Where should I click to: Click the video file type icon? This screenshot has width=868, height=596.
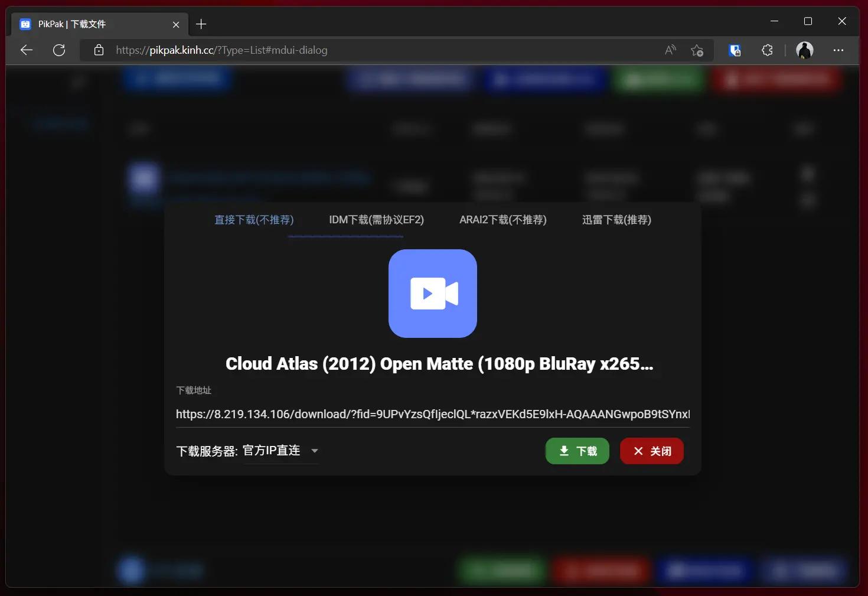(x=433, y=294)
